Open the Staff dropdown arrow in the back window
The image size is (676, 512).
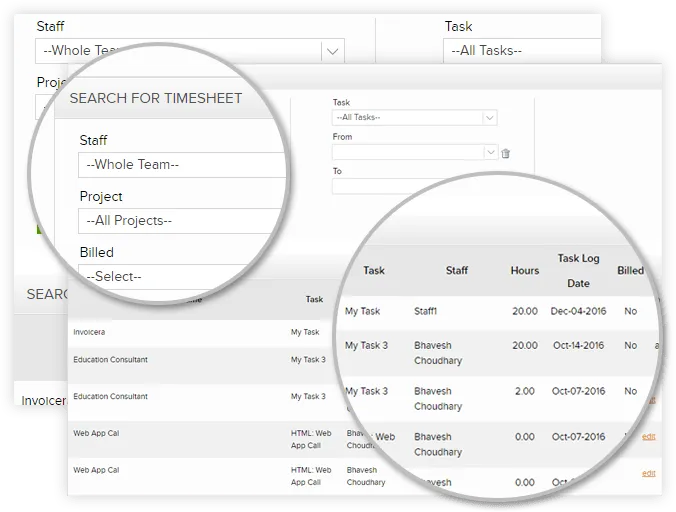point(332,51)
